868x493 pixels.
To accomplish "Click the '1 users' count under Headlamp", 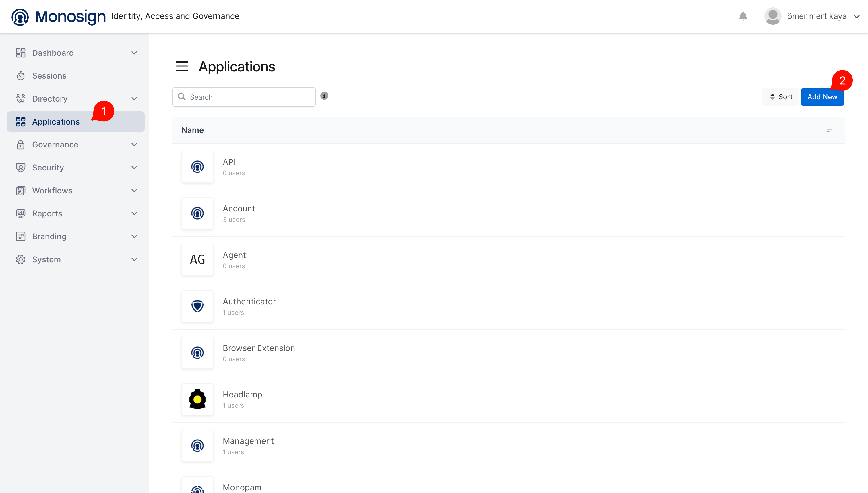I will (x=233, y=405).
